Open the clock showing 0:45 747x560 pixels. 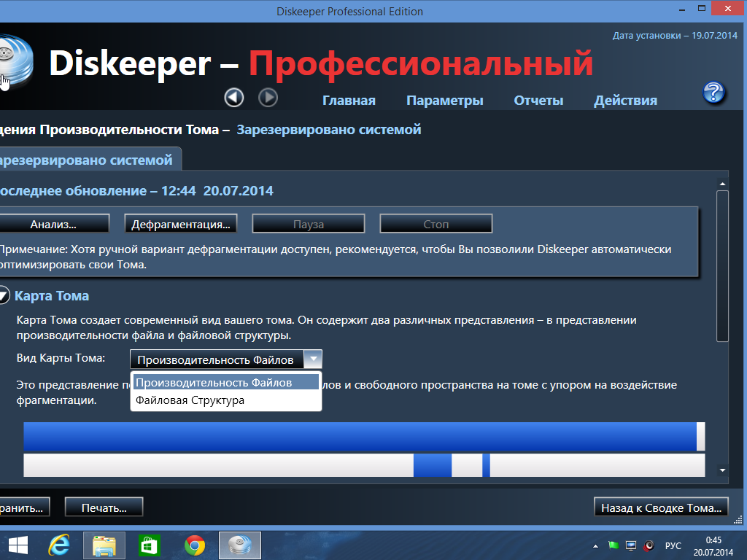[713, 546]
